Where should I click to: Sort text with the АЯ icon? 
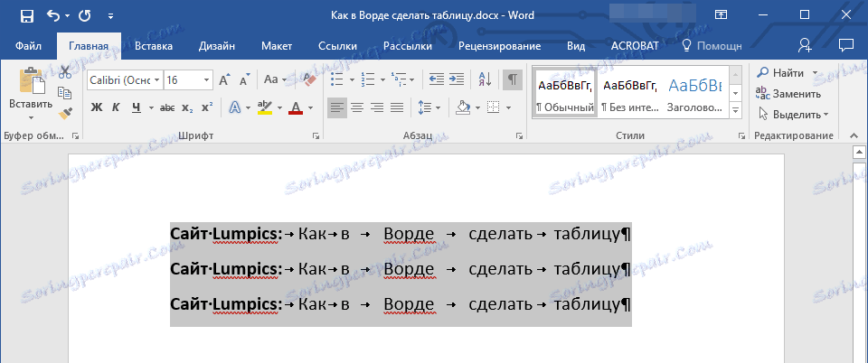[485, 80]
